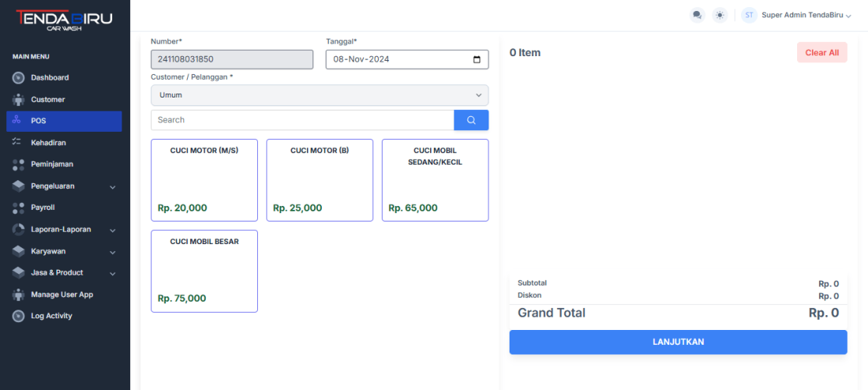Click the Payroll icon in sidebar
Image resolution: width=868 pixels, height=390 pixels.
(19, 208)
